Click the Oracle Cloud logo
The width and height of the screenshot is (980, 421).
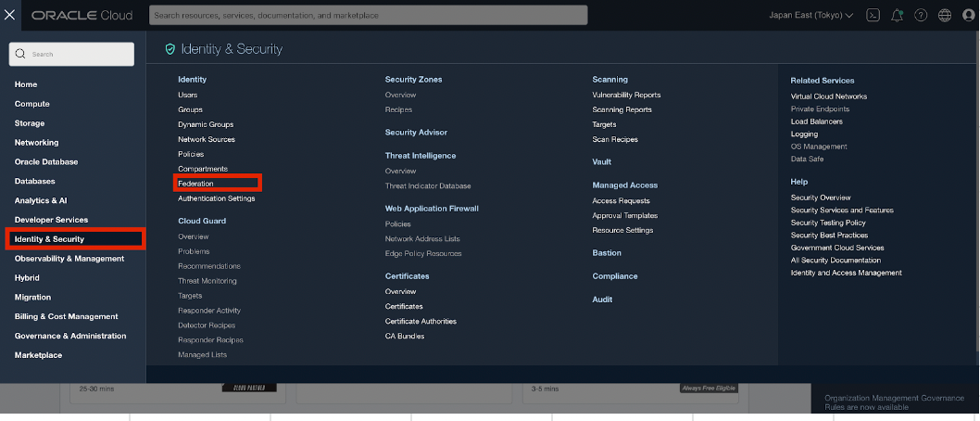click(82, 15)
